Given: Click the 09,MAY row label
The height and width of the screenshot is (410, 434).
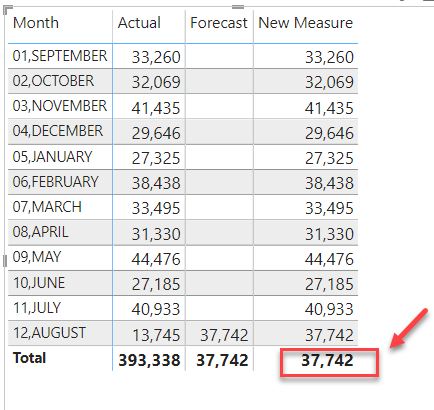Looking at the screenshot, I should point(37,257).
